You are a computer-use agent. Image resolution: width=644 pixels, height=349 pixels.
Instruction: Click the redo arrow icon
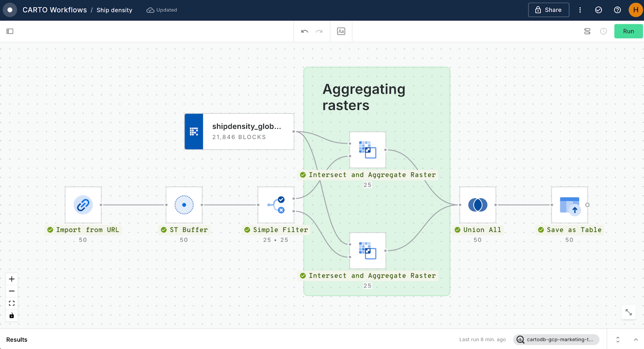pos(319,31)
